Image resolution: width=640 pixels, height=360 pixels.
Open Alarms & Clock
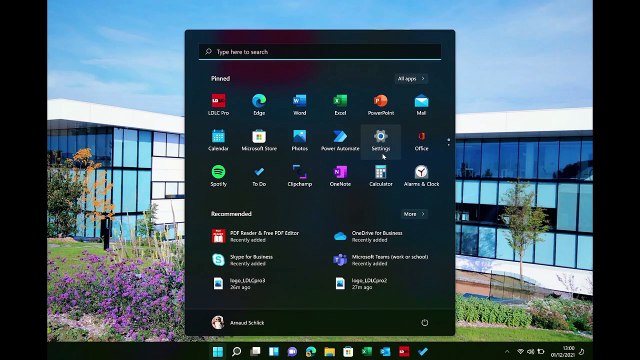click(x=421, y=176)
